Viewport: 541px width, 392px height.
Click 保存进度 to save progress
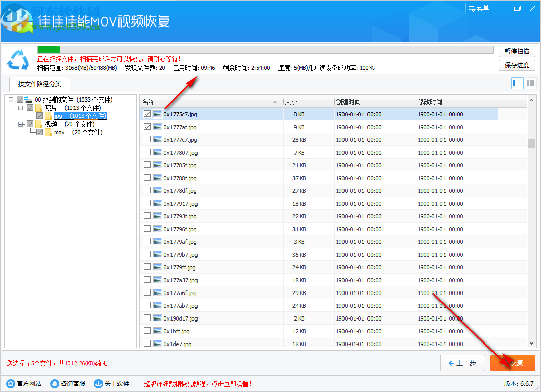coord(517,65)
